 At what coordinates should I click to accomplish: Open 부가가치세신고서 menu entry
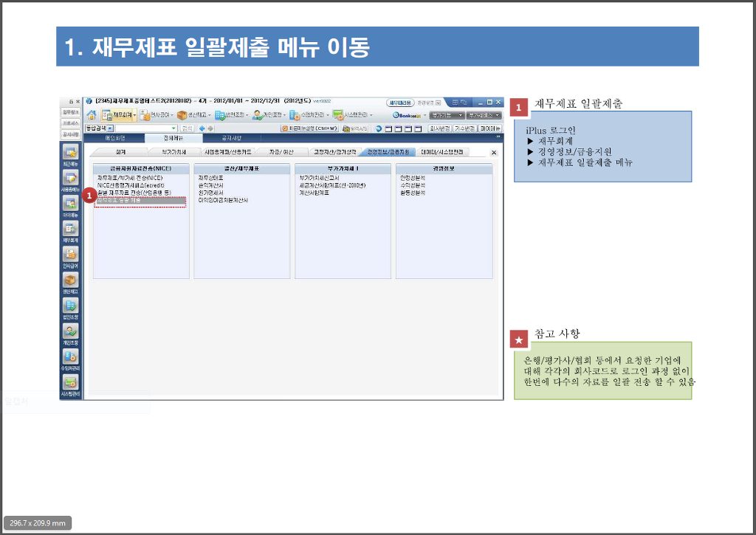(x=319, y=179)
